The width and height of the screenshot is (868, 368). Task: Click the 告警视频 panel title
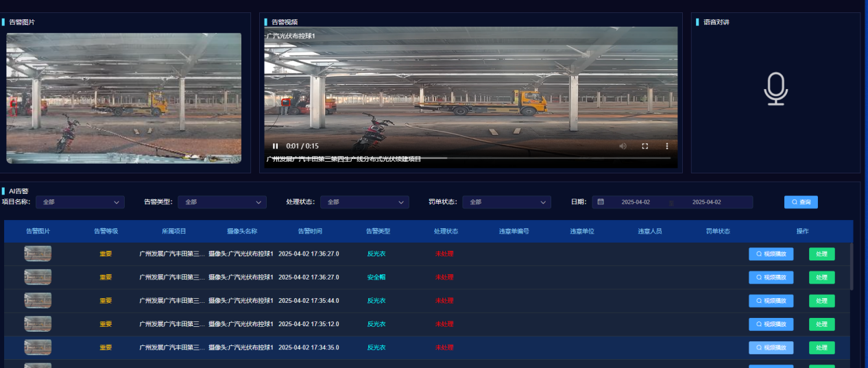[x=285, y=22]
